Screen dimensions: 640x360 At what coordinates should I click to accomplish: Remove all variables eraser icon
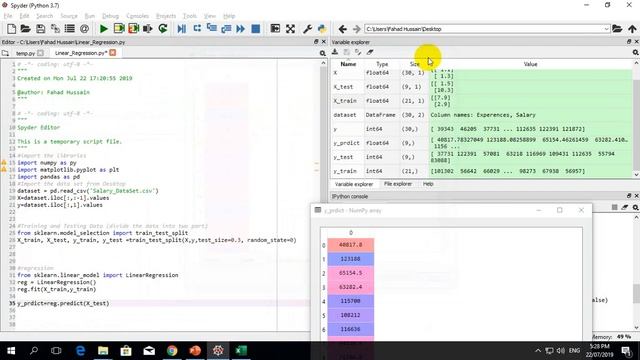coord(370,52)
